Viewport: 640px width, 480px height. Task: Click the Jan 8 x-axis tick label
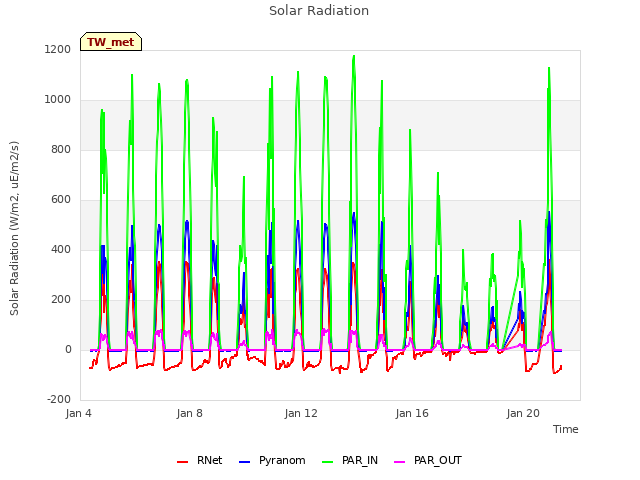[x=189, y=413]
